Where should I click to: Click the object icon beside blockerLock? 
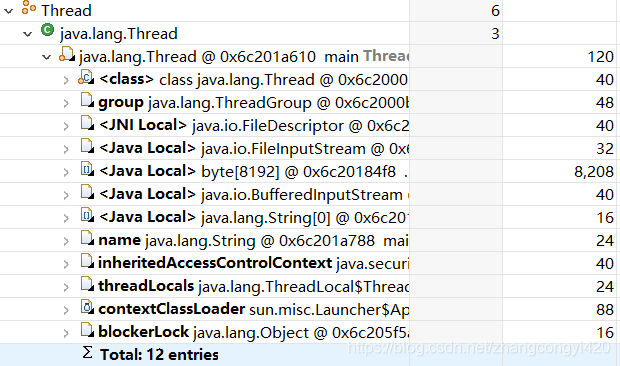click(x=87, y=329)
